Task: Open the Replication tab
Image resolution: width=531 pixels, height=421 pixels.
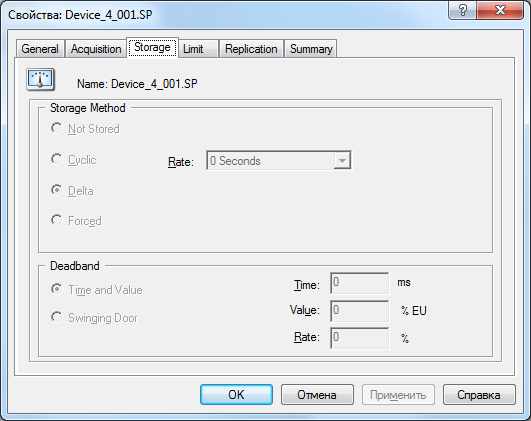Action: [251, 49]
